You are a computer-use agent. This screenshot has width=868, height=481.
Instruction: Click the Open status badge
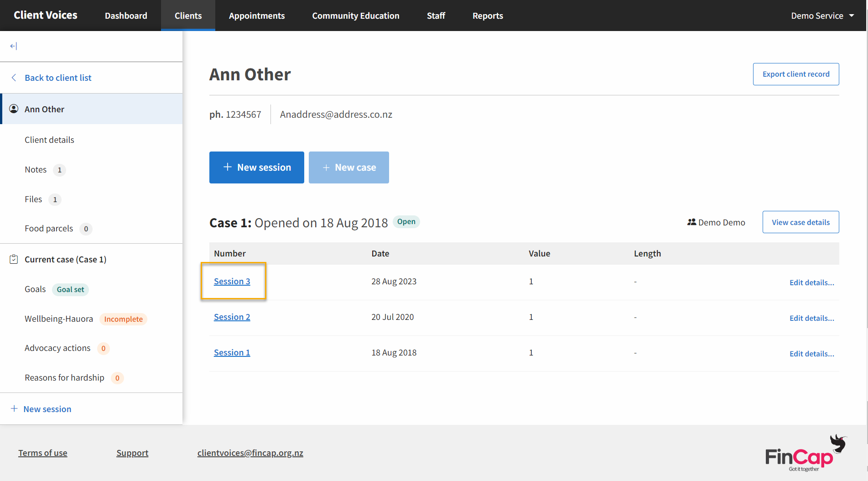coord(406,222)
